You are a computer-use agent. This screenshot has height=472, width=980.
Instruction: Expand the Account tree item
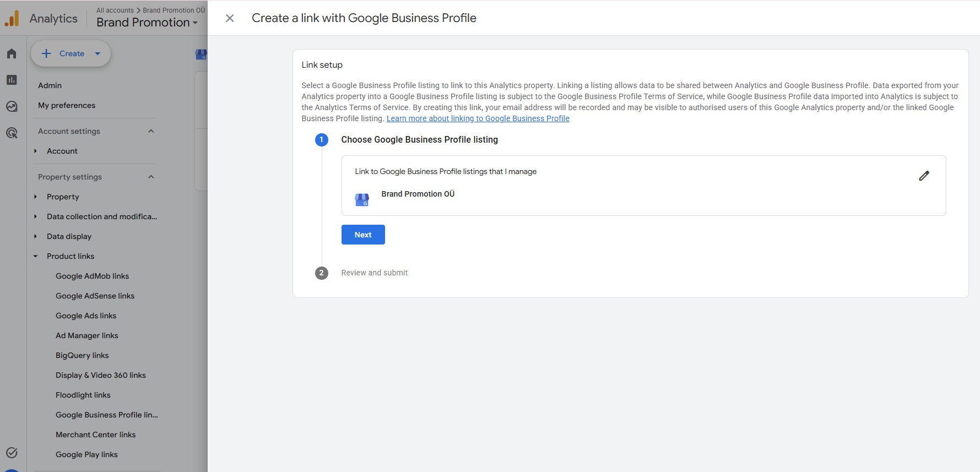[35, 151]
